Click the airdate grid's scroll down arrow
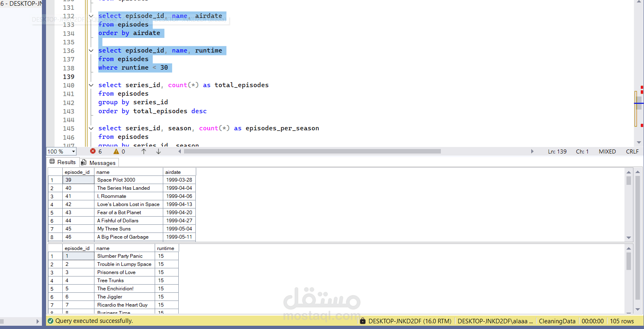Image resolution: width=644 pixels, height=329 pixels. [x=629, y=237]
